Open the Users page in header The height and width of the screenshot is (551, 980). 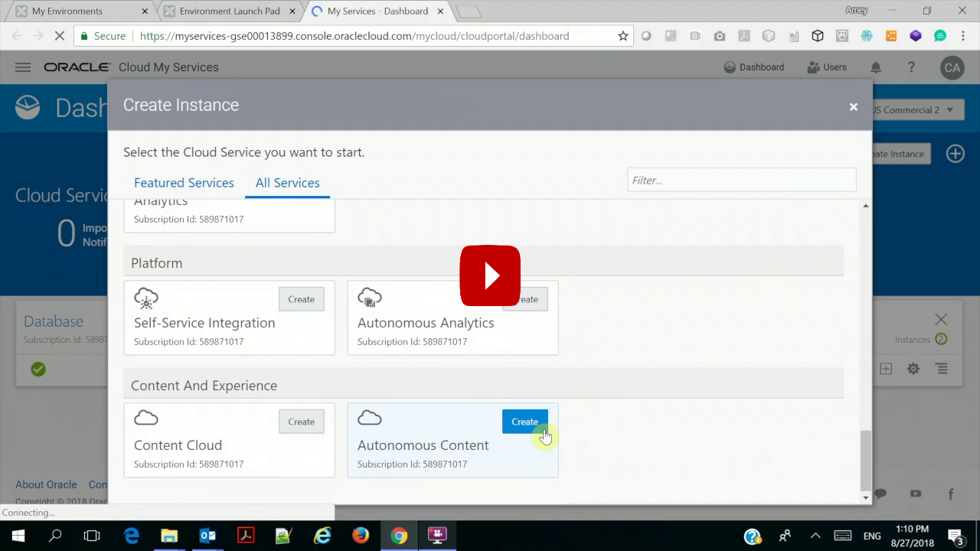pos(827,67)
